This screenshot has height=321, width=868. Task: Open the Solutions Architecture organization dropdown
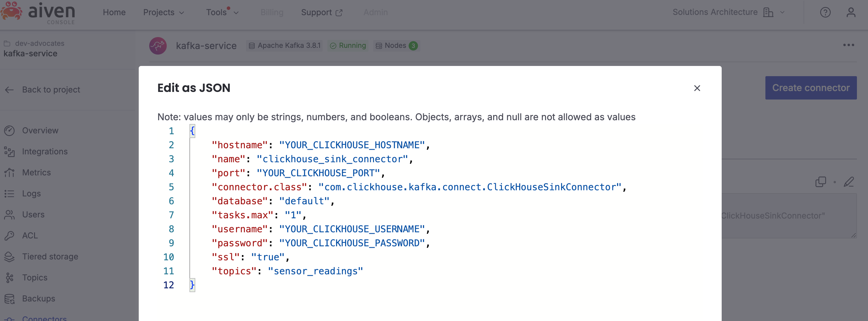[728, 12]
